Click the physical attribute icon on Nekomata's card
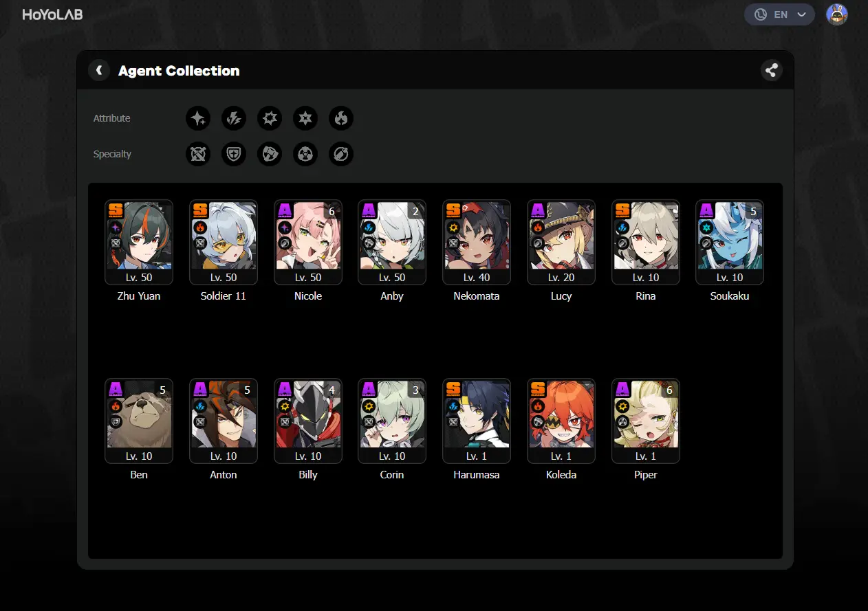This screenshot has width=868, height=611. 453,227
